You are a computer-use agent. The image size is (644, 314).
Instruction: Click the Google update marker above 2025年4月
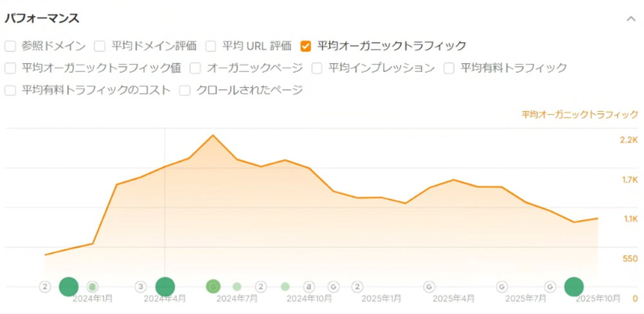(x=430, y=286)
